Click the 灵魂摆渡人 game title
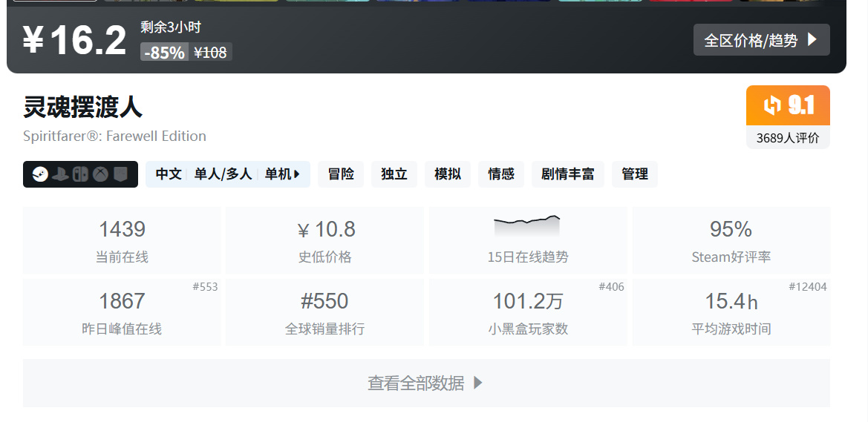 [83, 108]
